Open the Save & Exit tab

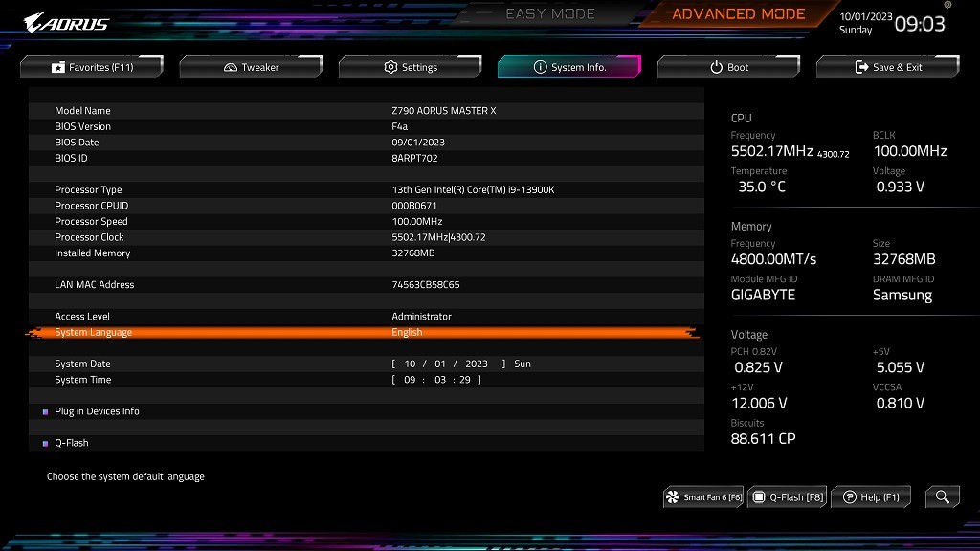click(x=887, y=67)
